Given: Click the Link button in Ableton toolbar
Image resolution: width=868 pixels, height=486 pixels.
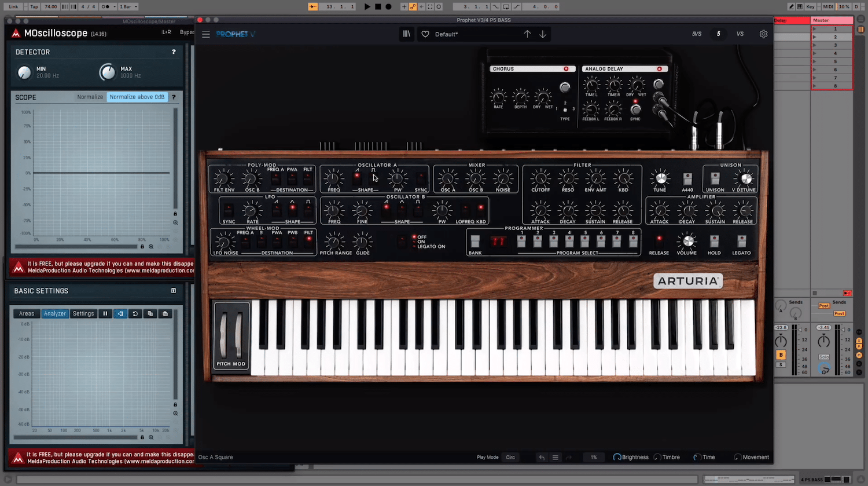Looking at the screenshot, I should 13,6.
